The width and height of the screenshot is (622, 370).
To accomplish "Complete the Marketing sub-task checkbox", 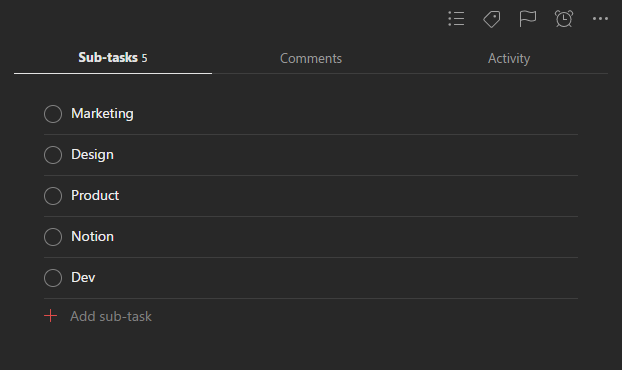I will (x=53, y=114).
